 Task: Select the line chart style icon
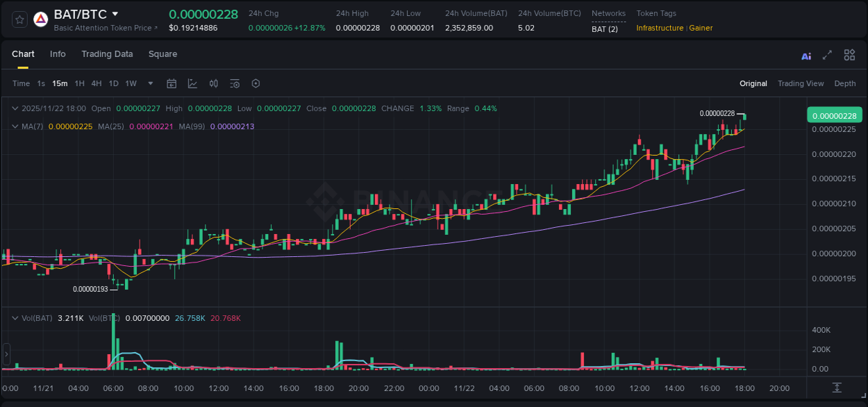point(192,83)
